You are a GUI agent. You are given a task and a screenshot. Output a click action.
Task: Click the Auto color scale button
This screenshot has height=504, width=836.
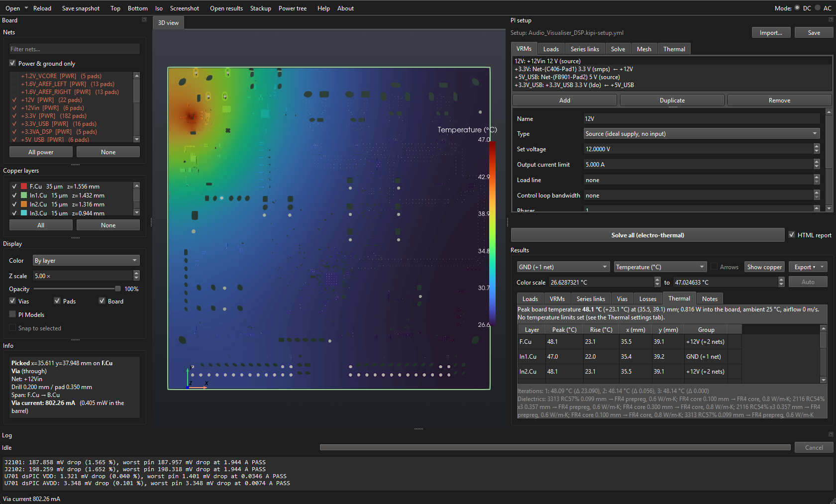click(808, 282)
